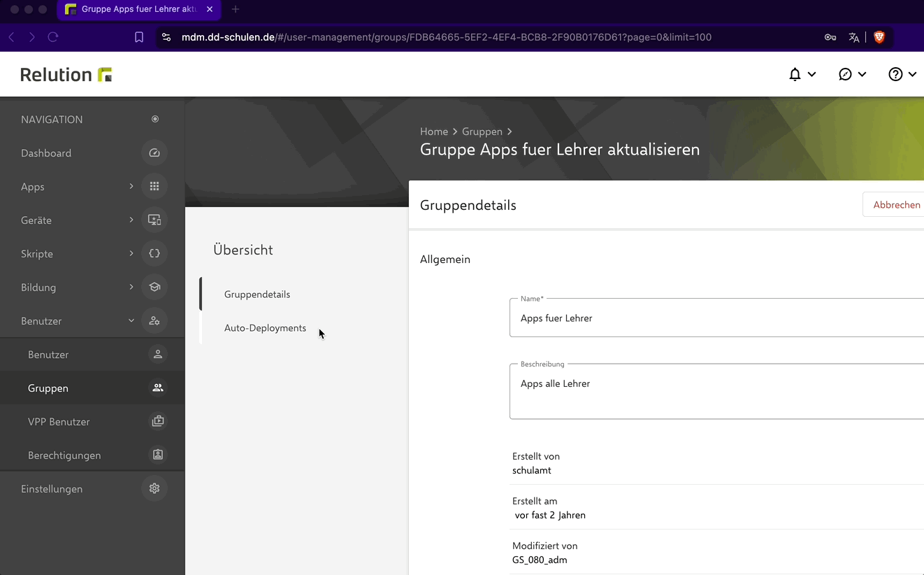Collapse the Benutzer submenu chevron
Screen dimensions: 924x575
coord(131,320)
